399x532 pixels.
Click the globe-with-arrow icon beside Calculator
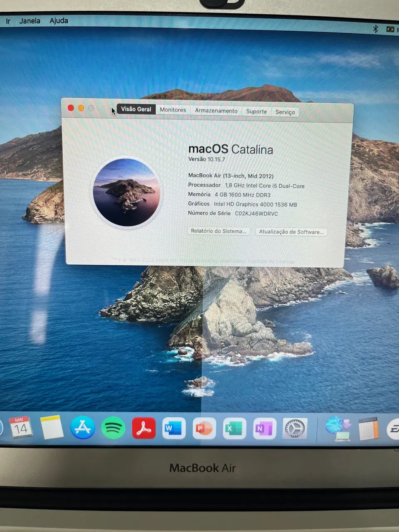[x=338, y=429]
